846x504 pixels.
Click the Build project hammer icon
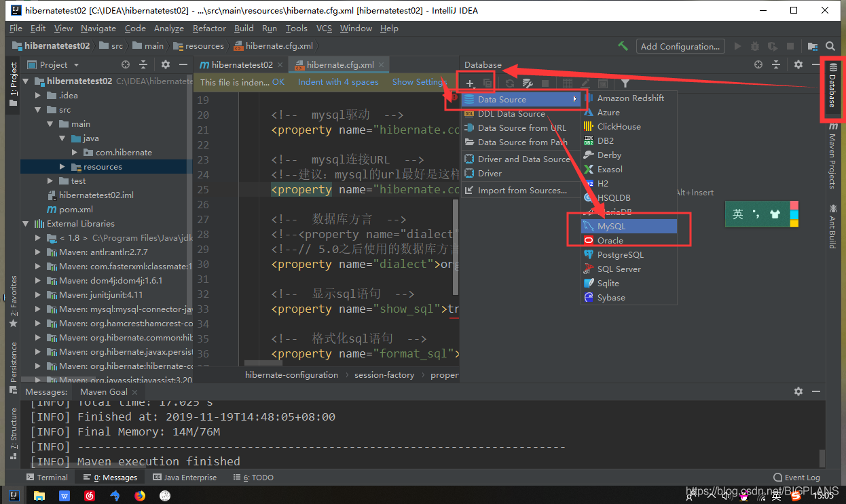click(x=623, y=46)
